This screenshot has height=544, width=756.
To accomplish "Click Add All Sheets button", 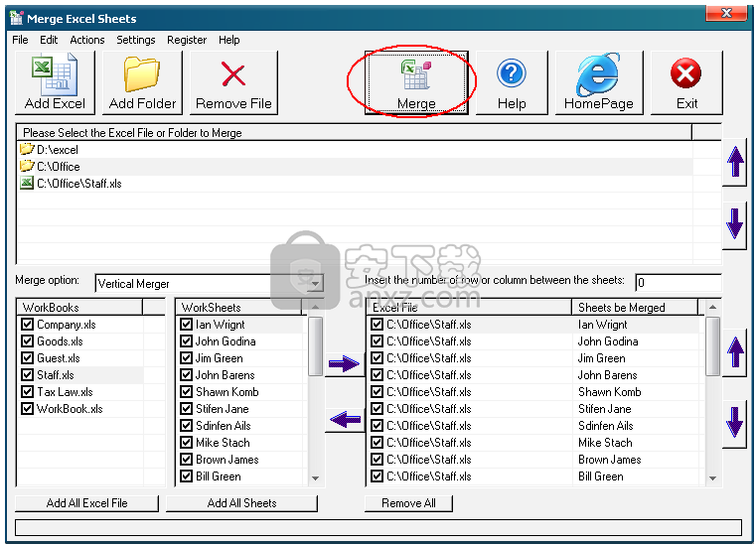I will point(241,503).
